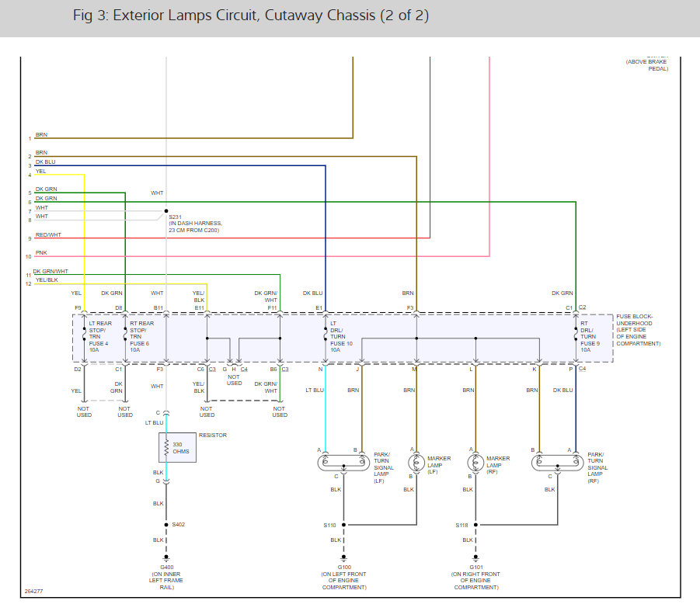The height and width of the screenshot is (611, 700).
Task: Click the LF marker lamp bulb symbol
Action: click(416, 462)
